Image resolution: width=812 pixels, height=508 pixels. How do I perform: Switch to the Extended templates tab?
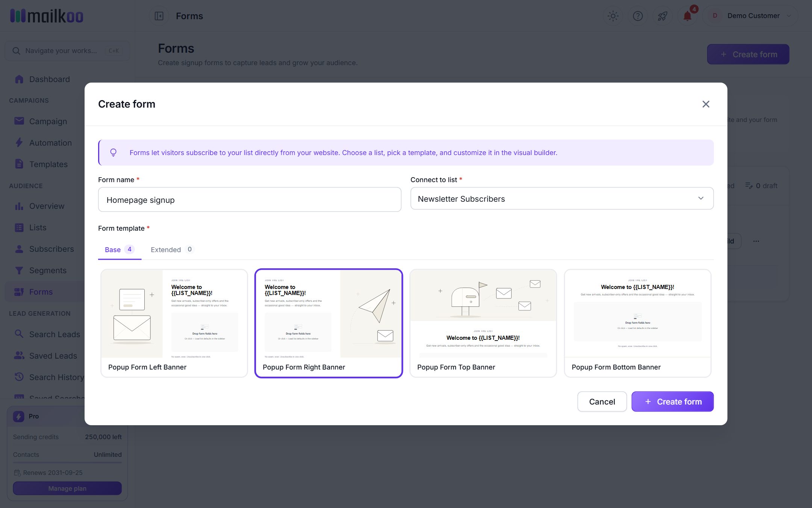[172, 249]
